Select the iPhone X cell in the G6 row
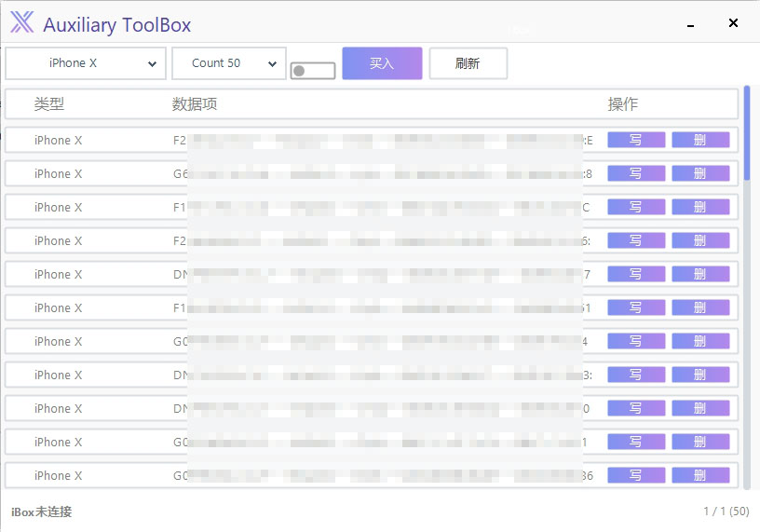Viewport: 760px width, 532px height. point(58,173)
